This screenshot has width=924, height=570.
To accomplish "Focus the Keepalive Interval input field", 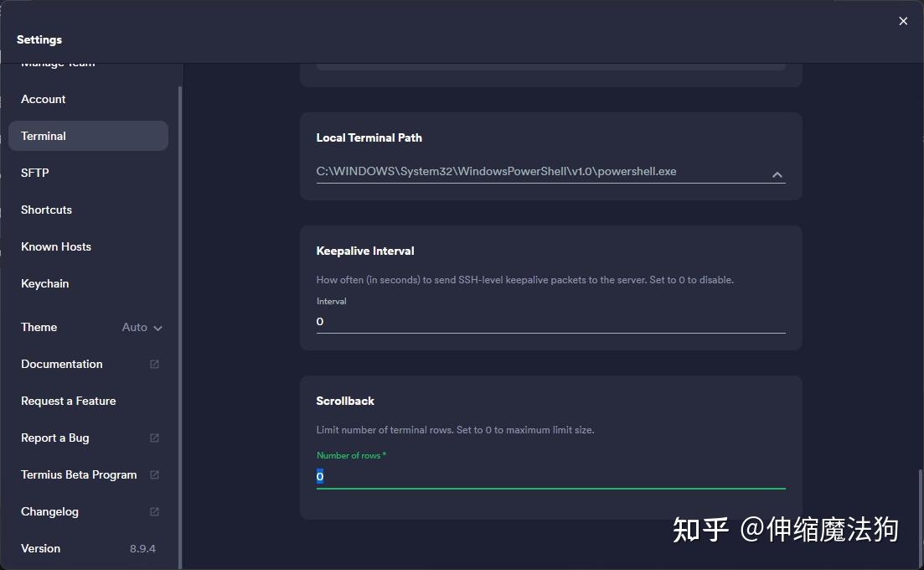I will [x=550, y=322].
